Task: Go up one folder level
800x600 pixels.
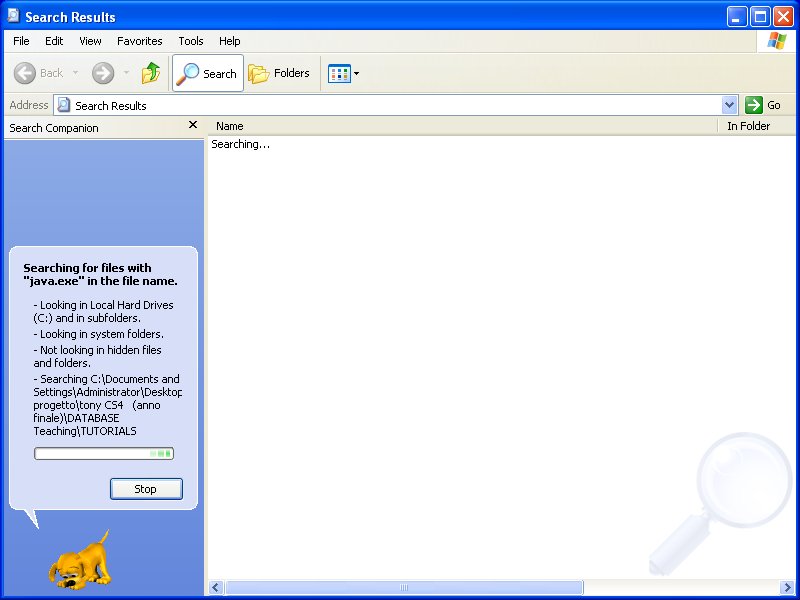Action: (151, 73)
